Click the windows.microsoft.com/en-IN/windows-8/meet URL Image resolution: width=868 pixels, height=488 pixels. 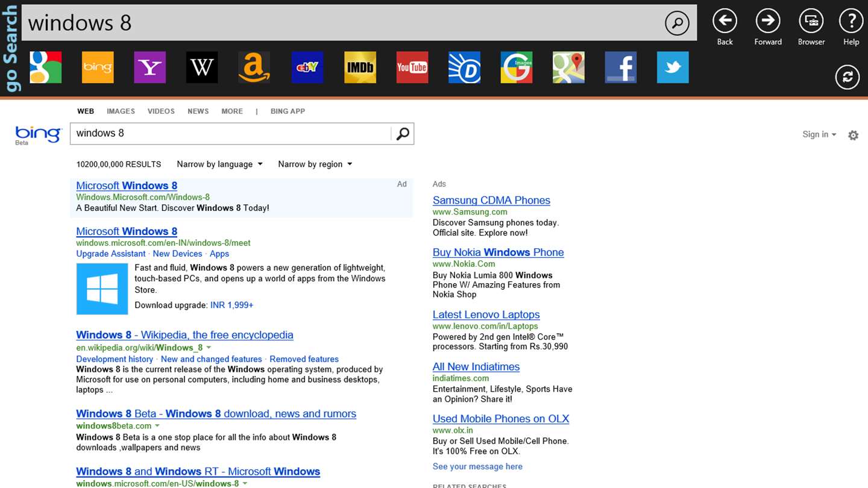(163, 243)
